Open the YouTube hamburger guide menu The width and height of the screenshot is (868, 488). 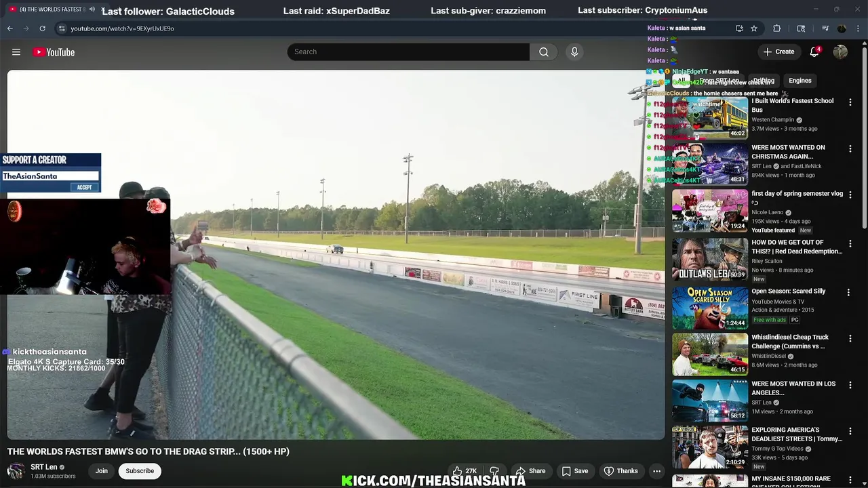[x=16, y=52]
